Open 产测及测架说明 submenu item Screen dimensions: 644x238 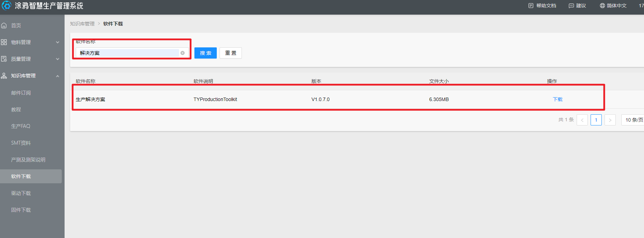pos(28,160)
